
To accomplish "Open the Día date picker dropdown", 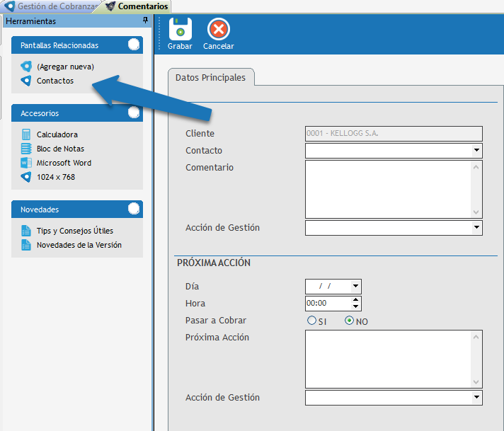I will (355, 287).
